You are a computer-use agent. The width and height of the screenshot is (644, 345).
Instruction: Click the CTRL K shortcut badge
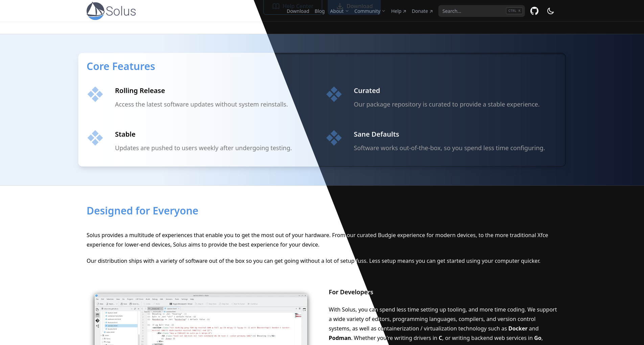(x=514, y=11)
